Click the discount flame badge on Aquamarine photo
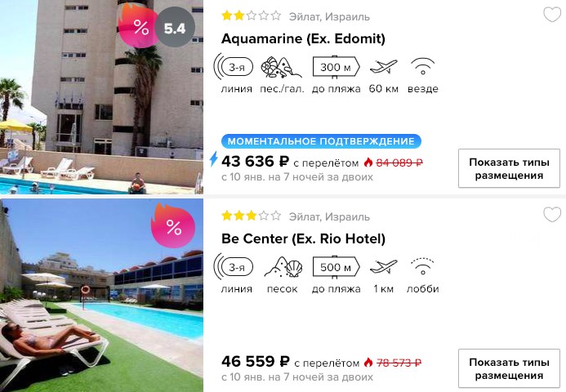The width and height of the screenshot is (566, 392). 137,25
